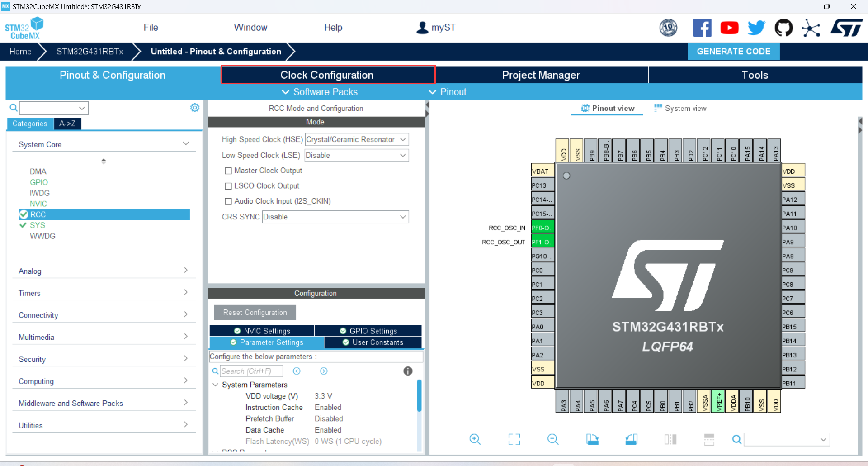Open the Facebook link icon
This screenshot has width=868, height=466.
click(x=702, y=28)
